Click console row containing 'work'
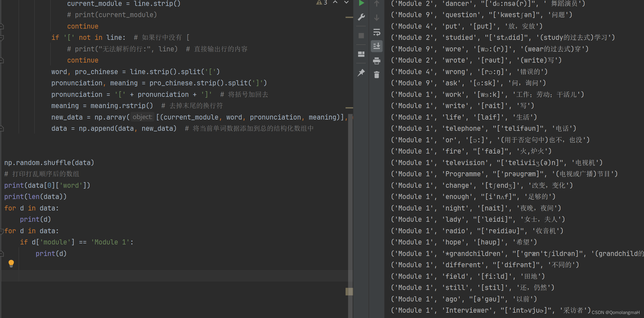This screenshot has height=318, width=644. tap(487, 95)
